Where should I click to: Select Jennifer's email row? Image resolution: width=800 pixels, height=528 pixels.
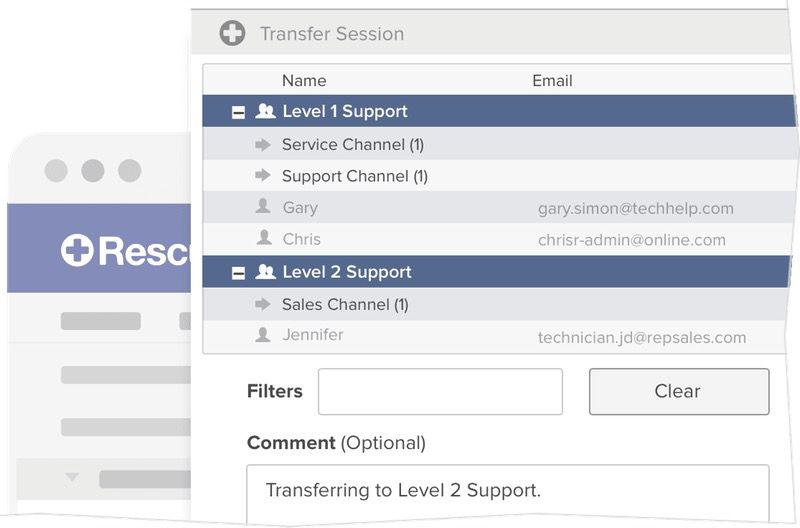coord(641,337)
